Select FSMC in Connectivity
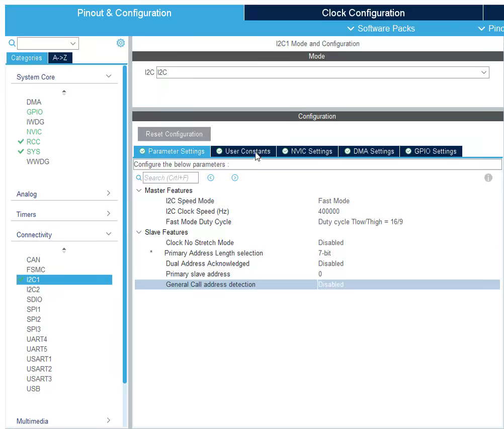This screenshot has height=429, width=504. 36,270
